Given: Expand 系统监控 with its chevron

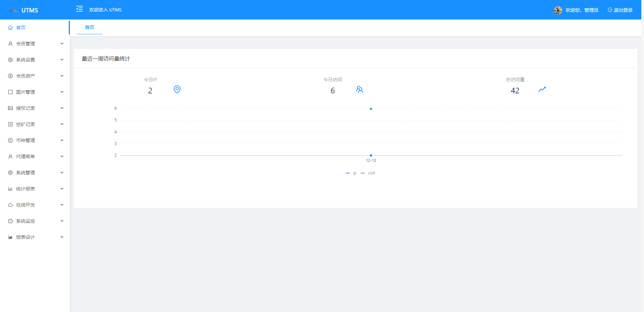Looking at the screenshot, I should pos(62,221).
